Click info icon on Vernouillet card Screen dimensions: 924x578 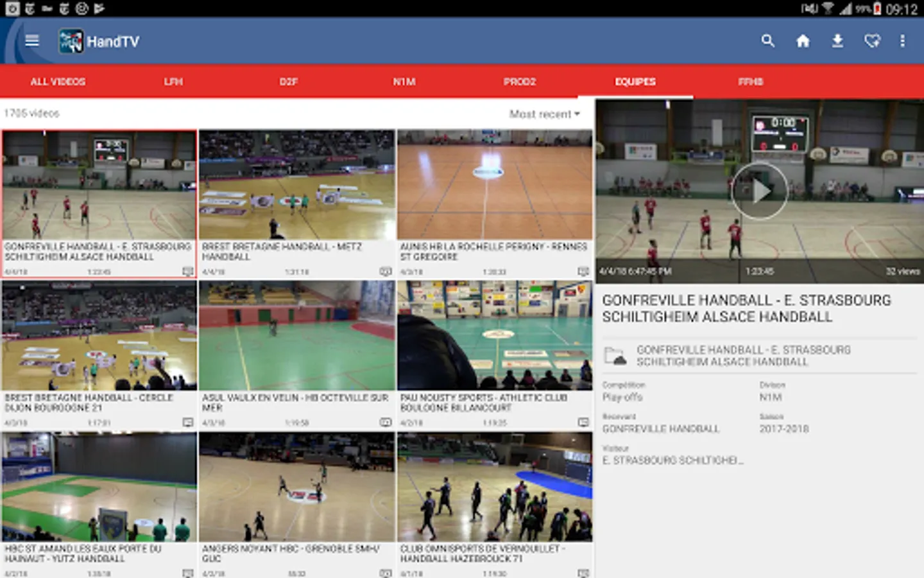pos(583,573)
